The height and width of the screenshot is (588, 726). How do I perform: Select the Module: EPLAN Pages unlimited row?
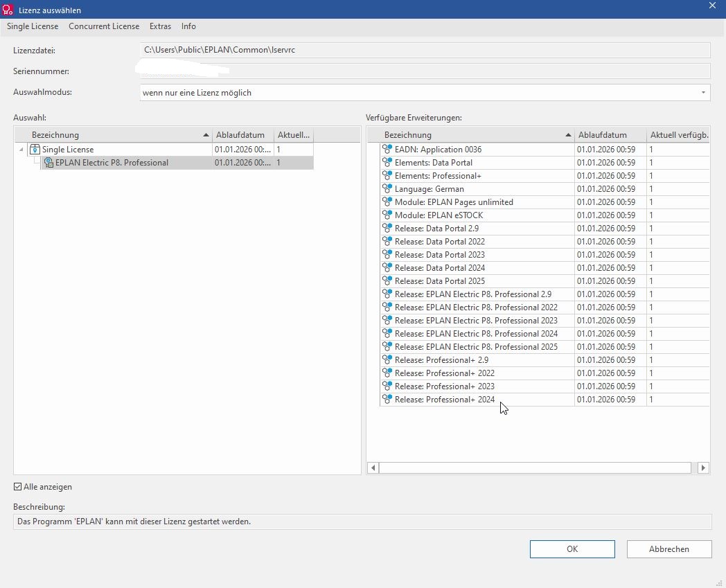point(545,202)
